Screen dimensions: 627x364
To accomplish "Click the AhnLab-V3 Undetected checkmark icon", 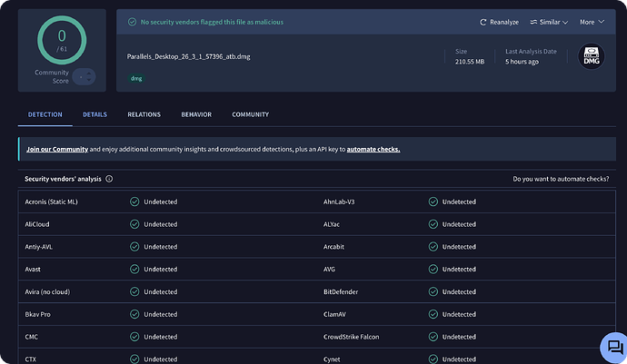I will point(433,202).
